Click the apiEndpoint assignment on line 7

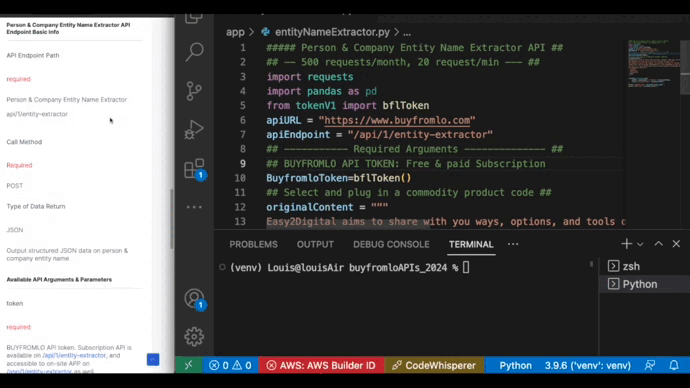pos(379,135)
